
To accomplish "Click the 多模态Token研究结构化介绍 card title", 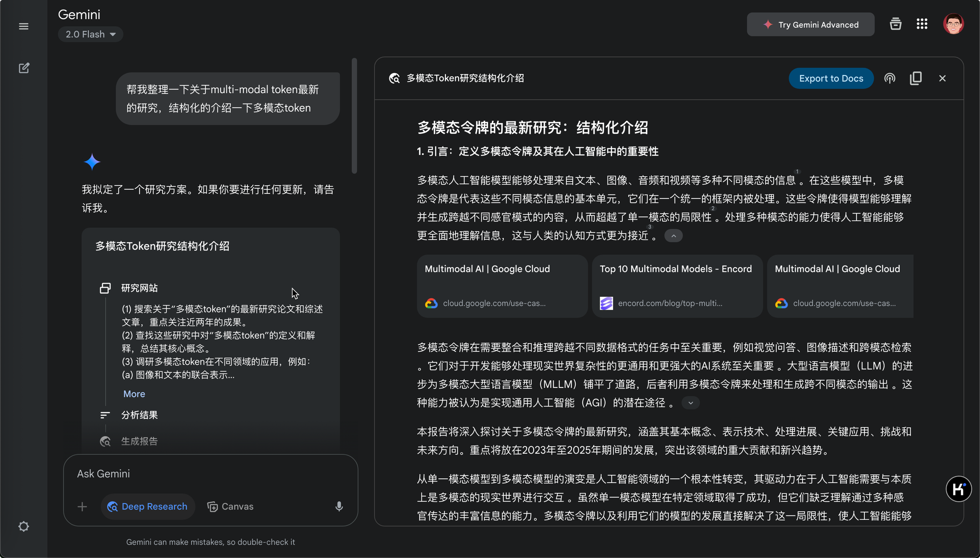I will [x=162, y=246].
